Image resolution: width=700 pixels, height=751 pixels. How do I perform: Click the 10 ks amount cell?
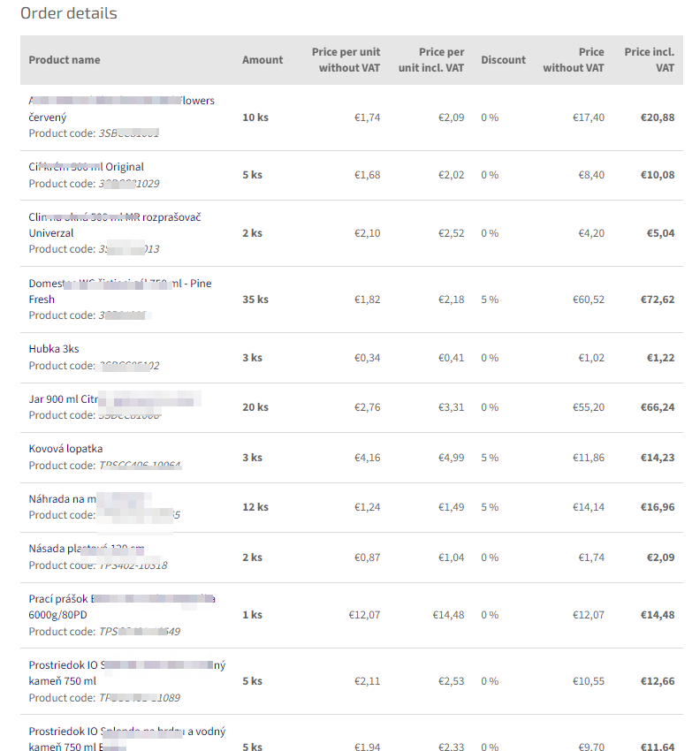coord(255,118)
